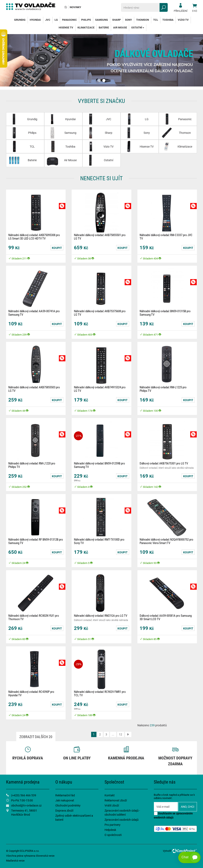Open the Samsung menu item
Viewport: 203px width, 868px height.
click(101, 20)
